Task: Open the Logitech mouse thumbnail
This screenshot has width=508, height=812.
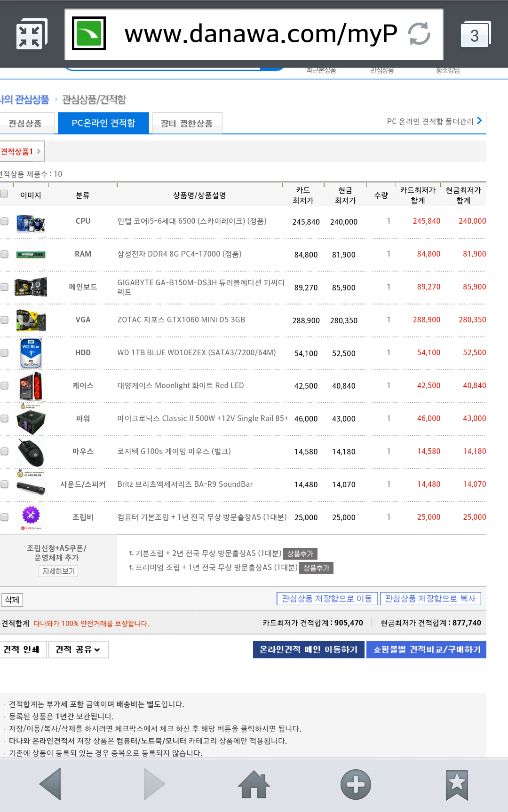Action: pyautogui.click(x=31, y=452)
